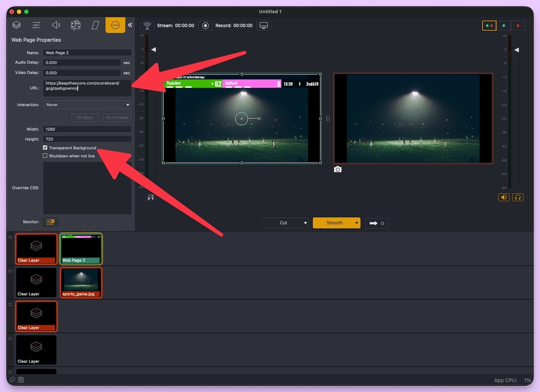Toggle the headphone monitoring icon
The image size is (540, 392).
point(517,197)
